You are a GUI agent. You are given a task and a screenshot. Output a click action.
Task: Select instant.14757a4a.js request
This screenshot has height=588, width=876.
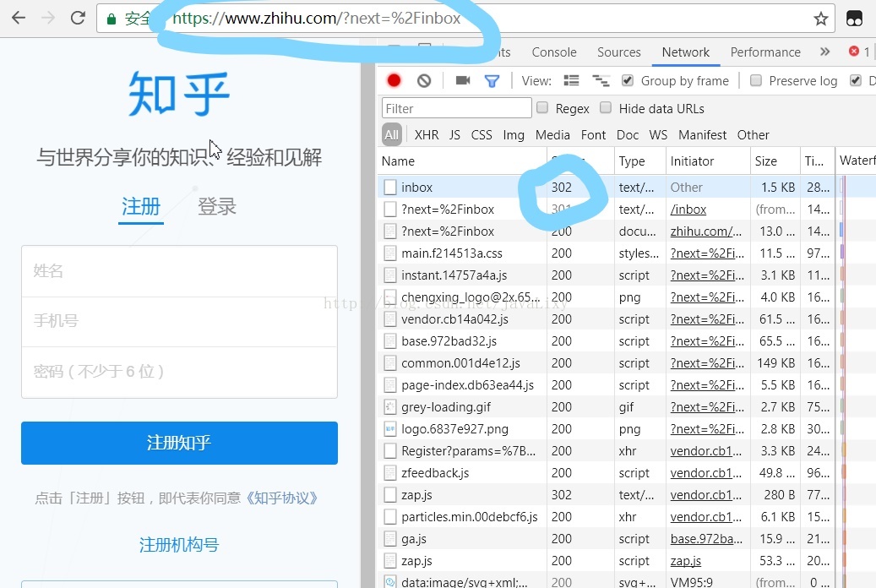[606, 275]
